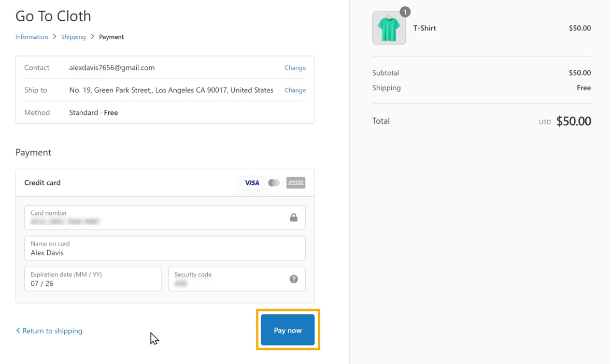Click the Green Park Street shipping address
This screenshot has height=364, width=610.
[171, 90]
